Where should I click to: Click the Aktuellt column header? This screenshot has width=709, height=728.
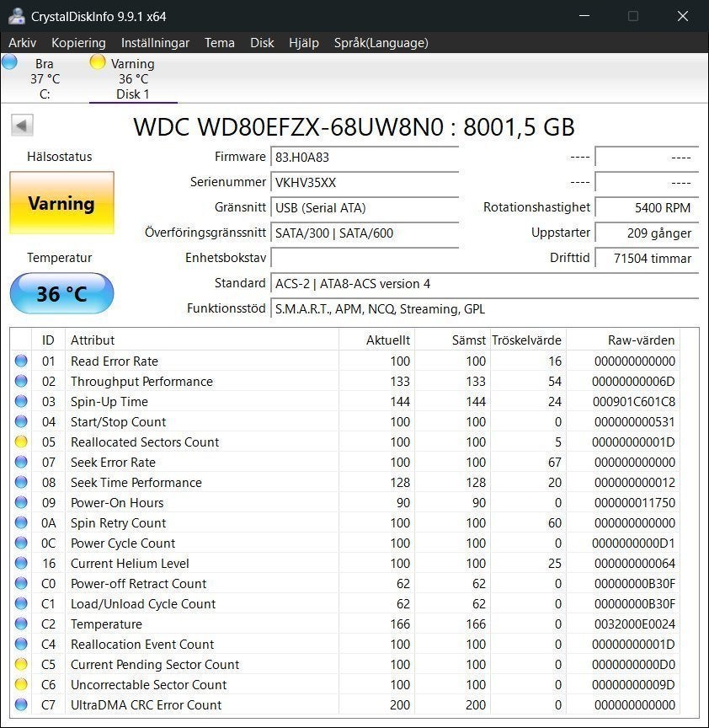(376, 340)
